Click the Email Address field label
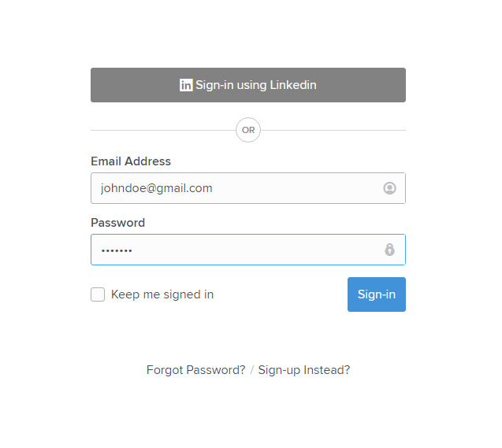 [x=131, y=161]
